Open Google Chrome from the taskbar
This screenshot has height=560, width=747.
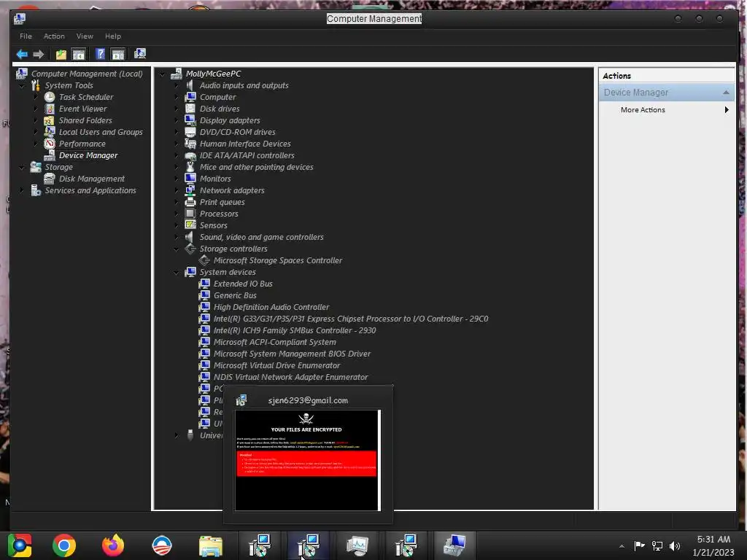(64, 545)
